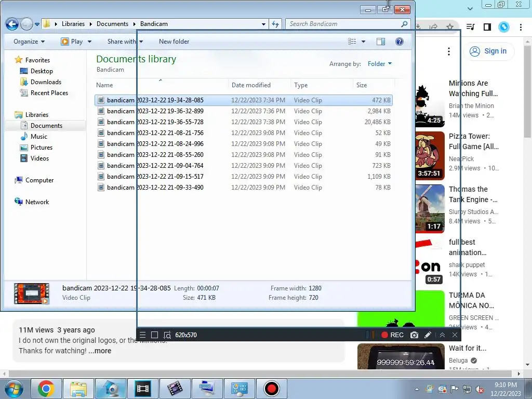Open Chrome's three-dot menu
This screenshot has height=399, width=532.
coord(521,27)
